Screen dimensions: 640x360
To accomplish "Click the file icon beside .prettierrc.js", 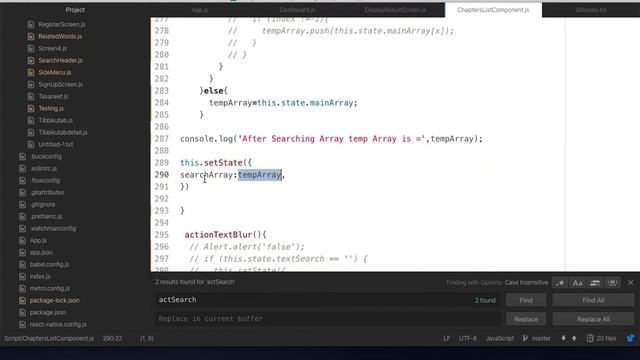I will [x=22, y=216].
